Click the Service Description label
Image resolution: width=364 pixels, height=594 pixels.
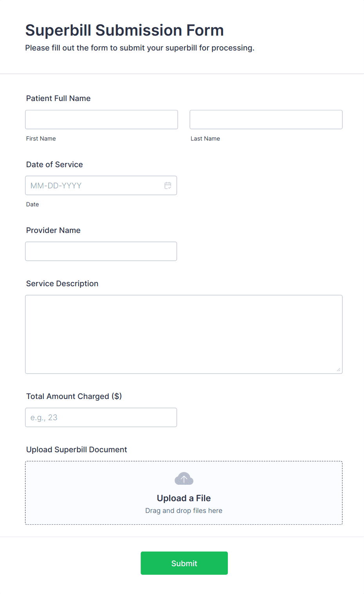pos(62,283)
